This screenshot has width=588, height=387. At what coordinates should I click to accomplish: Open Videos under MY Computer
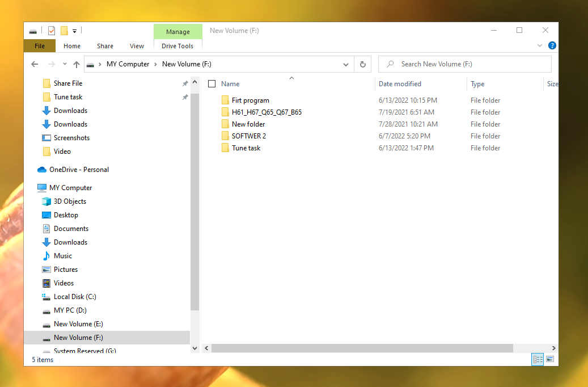point(64,283)
